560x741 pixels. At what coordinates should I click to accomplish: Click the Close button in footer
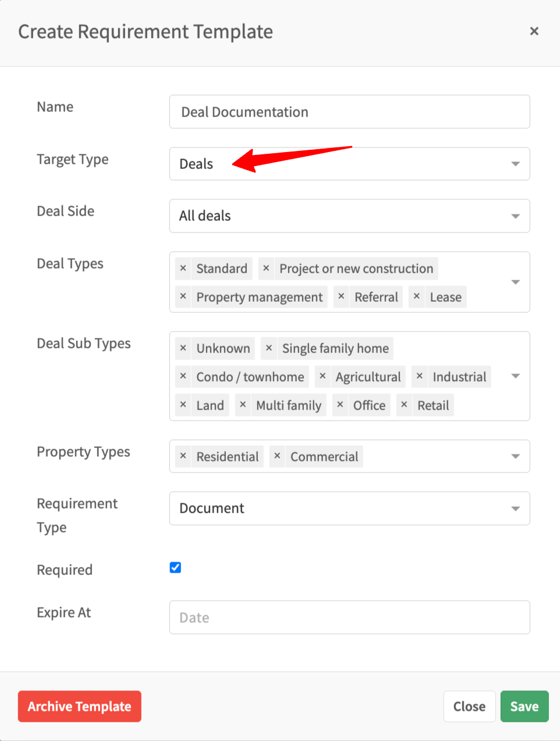click(469, 706)
